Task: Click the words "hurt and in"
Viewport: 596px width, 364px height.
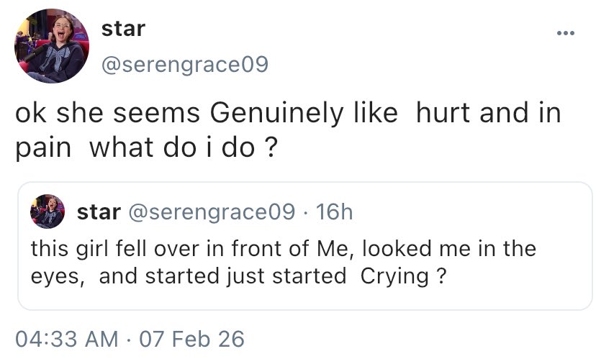Action: 489,115
